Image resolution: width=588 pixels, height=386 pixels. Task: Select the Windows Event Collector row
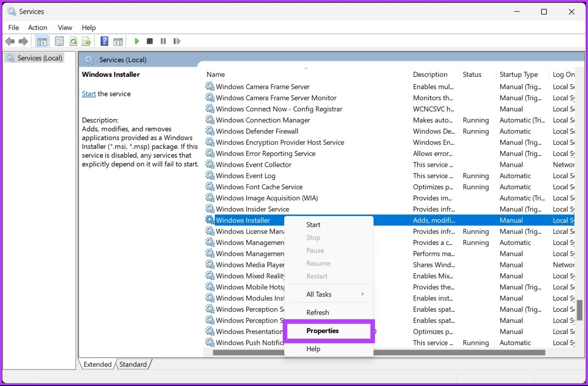[x=390, y=164]
